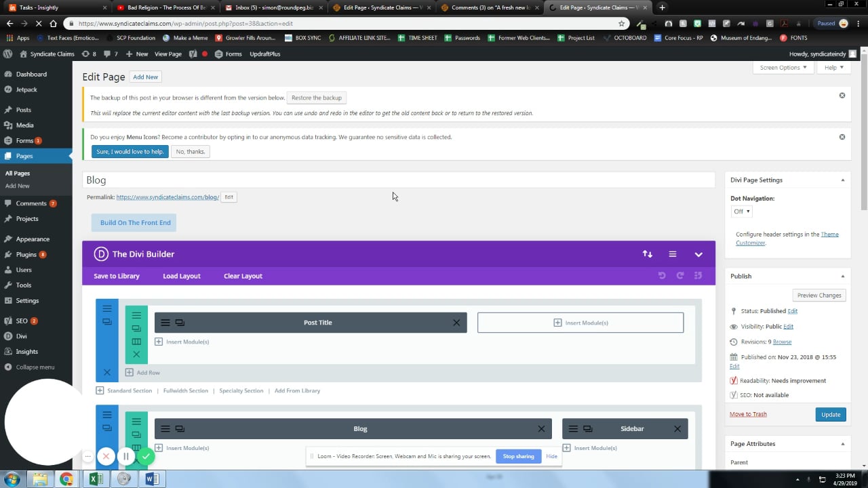Open the Divi Builder history states icon

click(x=698, y=276)
